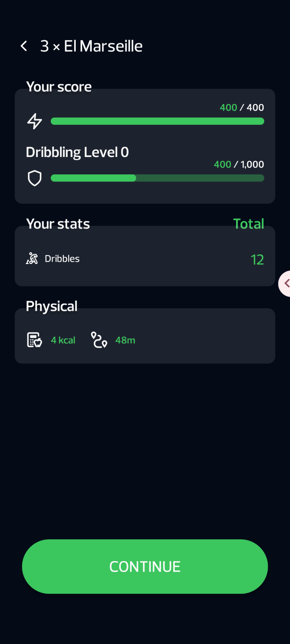Tap the calories calculator icon
This screenshot has height=644, width=290.
35,340
